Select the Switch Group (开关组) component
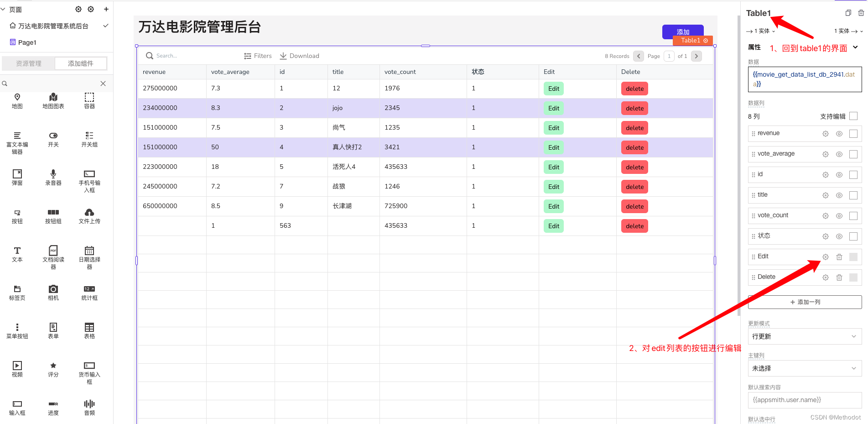 89,139
